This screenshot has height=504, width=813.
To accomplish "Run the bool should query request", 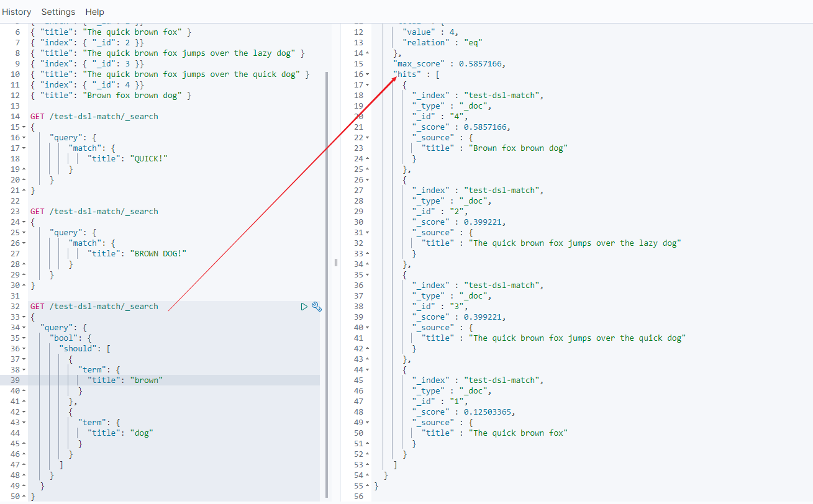I will (x=304, y=307).
